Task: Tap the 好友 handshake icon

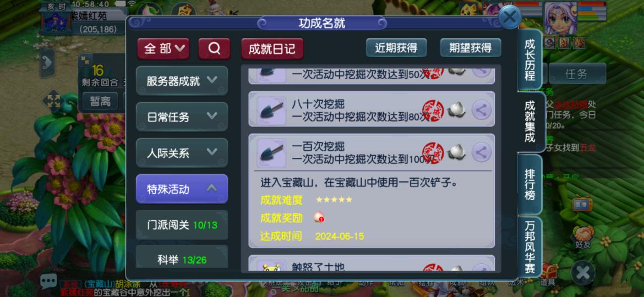Action: click(582, 237)
